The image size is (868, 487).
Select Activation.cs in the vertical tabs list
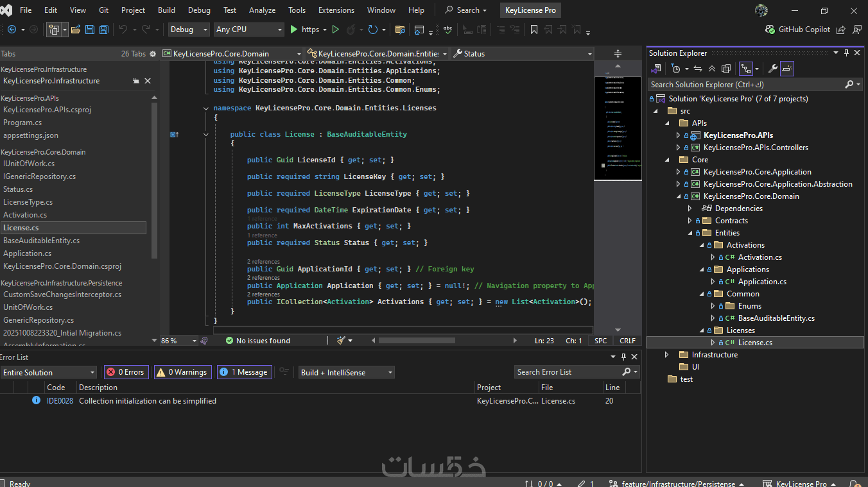25,215
